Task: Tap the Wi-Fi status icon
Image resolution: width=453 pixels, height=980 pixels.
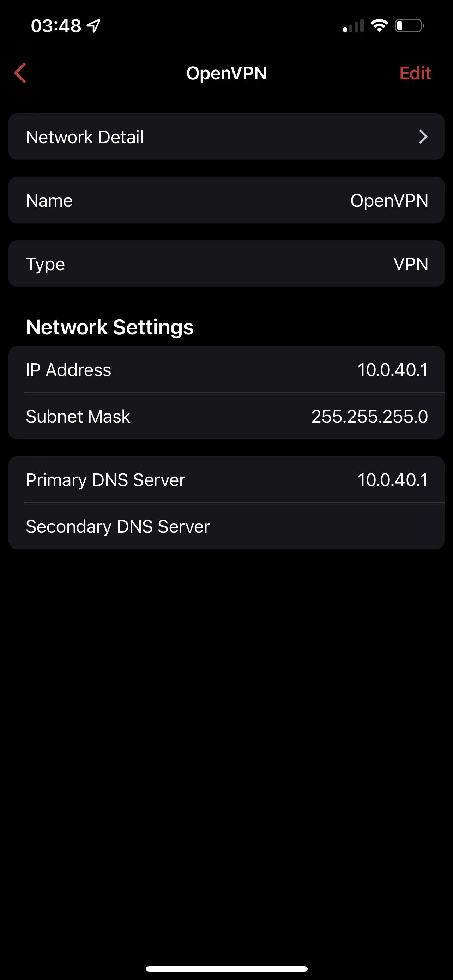Action: pos(379,26)
